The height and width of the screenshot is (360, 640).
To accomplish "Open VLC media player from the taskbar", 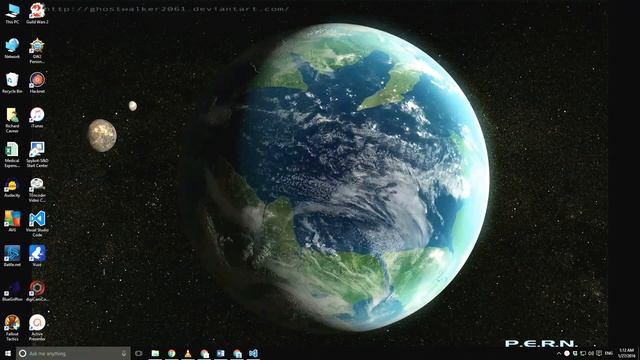I will (x=188, y=353).
